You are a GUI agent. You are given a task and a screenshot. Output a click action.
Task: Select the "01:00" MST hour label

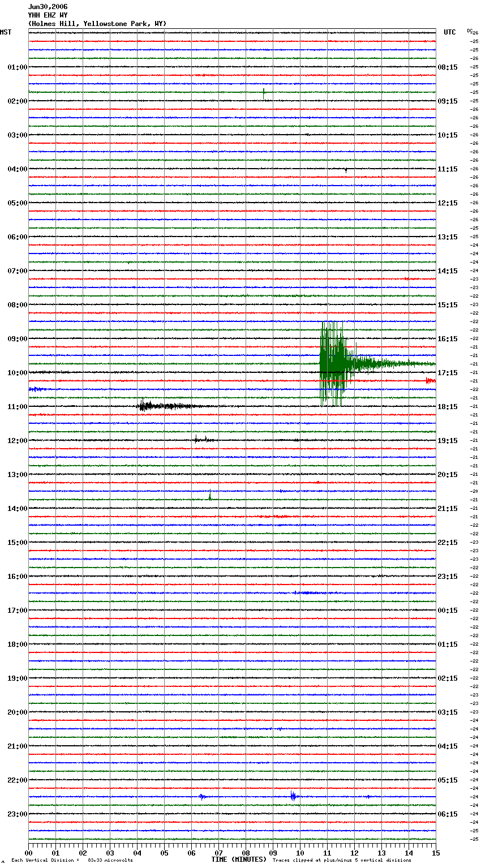(x=18, y=67)
